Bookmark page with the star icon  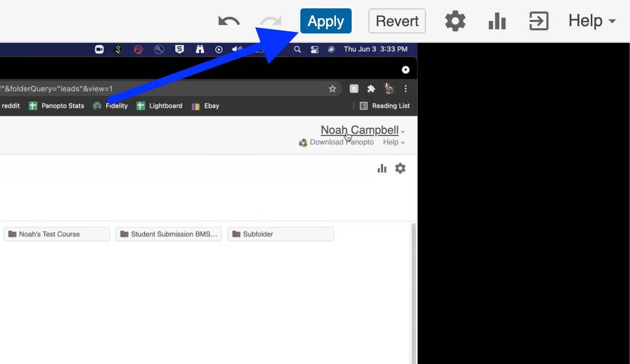coord(332,89)
